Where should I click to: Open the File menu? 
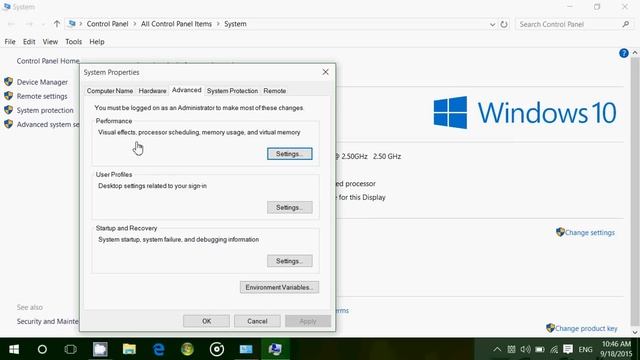coord(10,42)
